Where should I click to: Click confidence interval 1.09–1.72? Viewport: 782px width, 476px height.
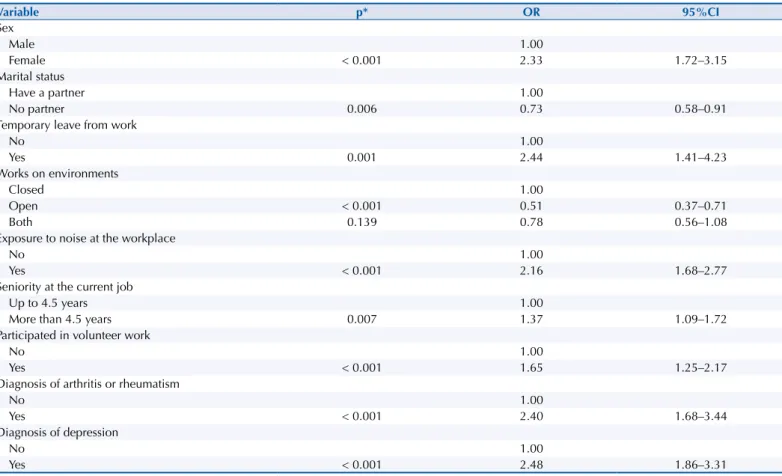point(701,319)
